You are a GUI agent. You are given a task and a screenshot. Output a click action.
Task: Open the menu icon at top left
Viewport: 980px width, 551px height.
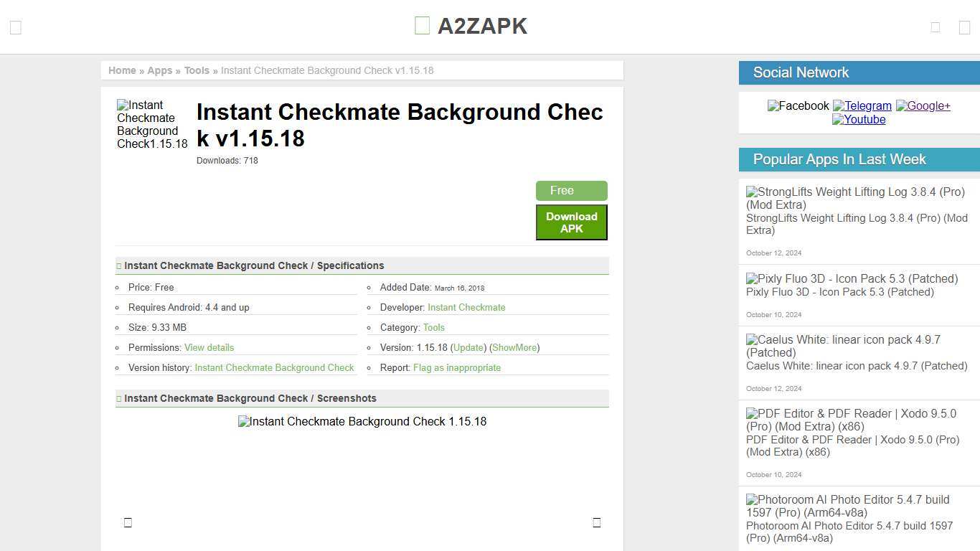[x=15, y=27]
